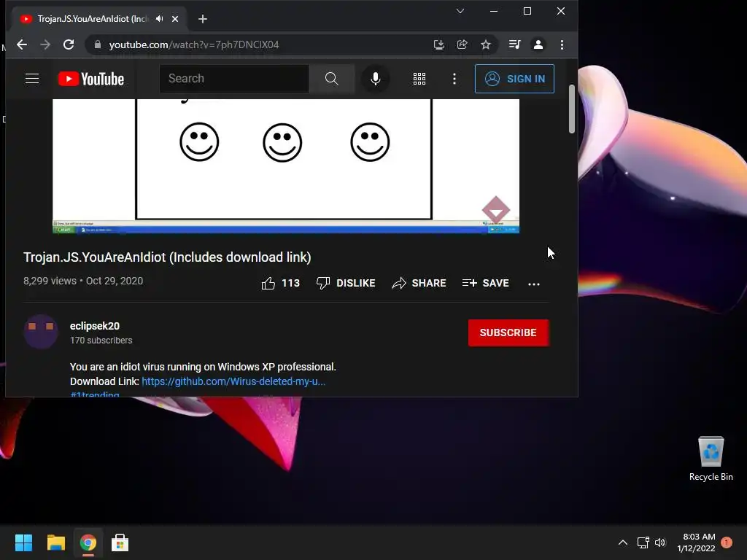The image size is (747, 560).
Task: Click the YouTube page vertical scrollbar
Action: 572,109
